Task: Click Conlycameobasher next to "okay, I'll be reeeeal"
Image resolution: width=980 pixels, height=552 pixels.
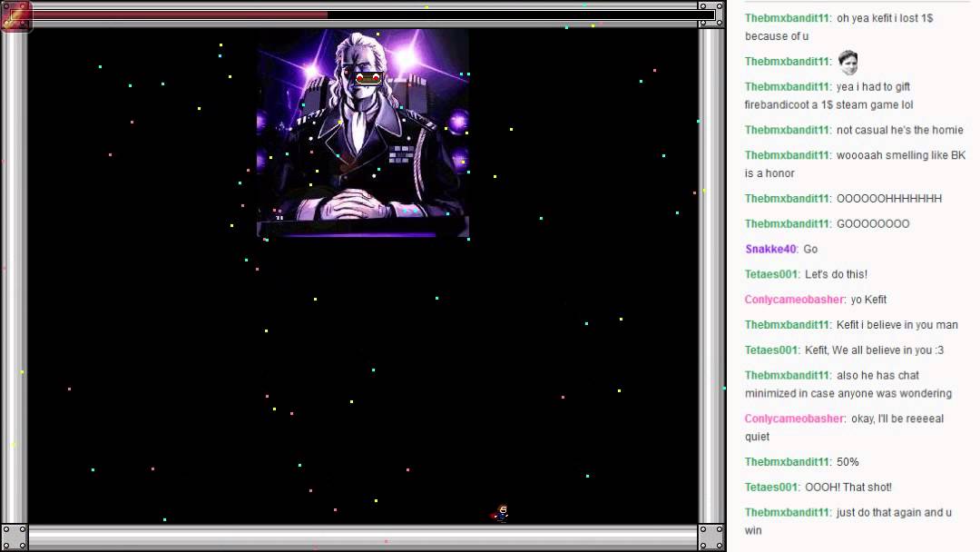Action: (794, 419)
